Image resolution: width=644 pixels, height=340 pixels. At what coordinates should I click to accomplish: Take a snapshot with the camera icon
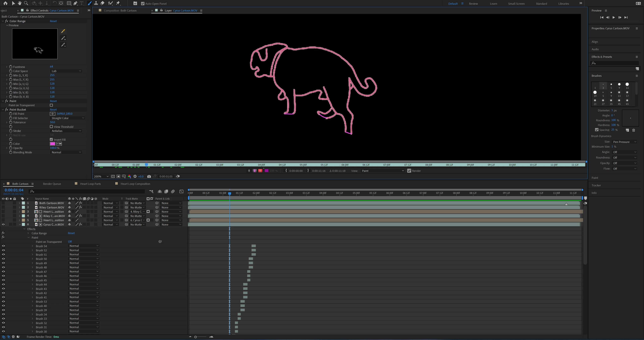tap(149, 176)
